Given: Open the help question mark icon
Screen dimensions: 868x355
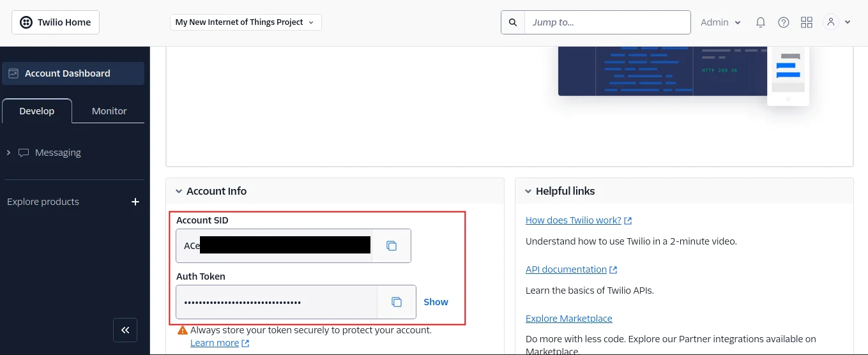Looking at the screenshot, I should pos(784,22).
